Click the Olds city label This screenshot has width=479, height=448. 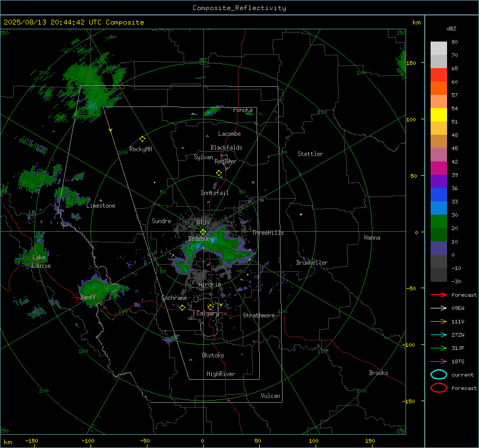tap(203, 222)
